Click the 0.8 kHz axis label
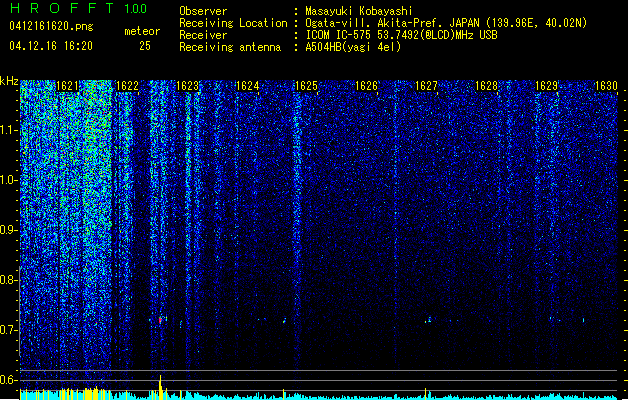The image size is (629, 400). point(9,280)
